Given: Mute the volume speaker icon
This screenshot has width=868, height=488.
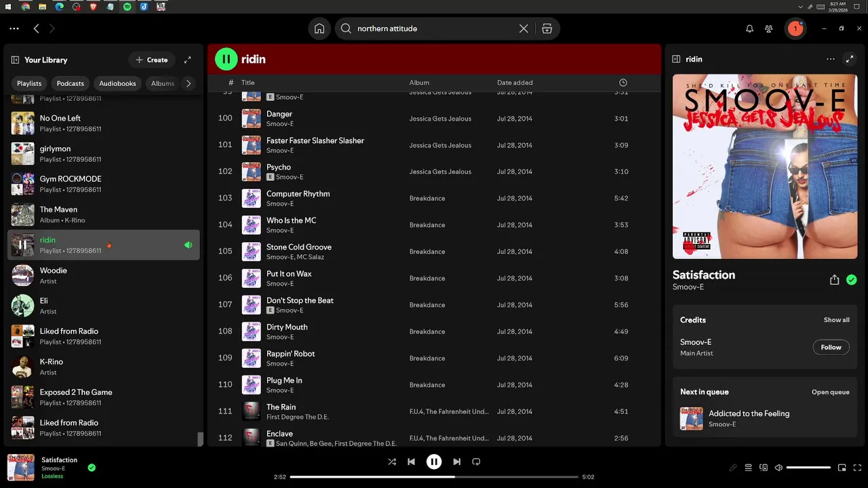Looking at the screenshot, I should tap(778, 468).
